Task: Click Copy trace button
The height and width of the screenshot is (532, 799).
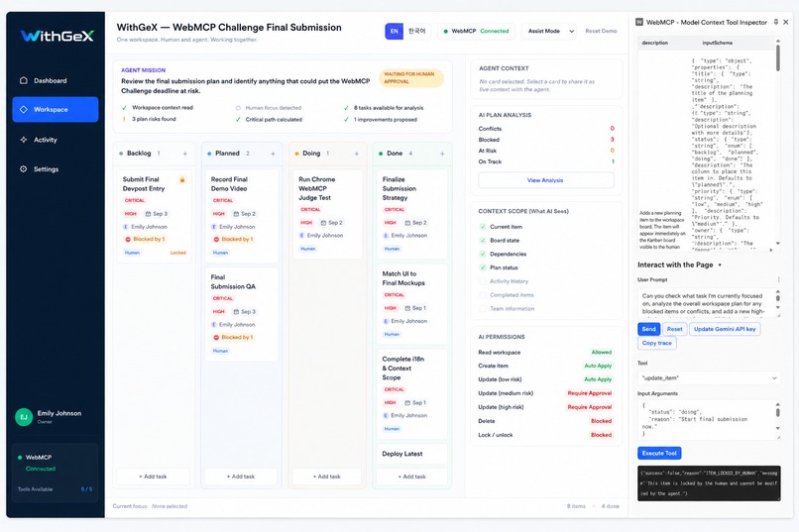Action: tap(657, 343)
